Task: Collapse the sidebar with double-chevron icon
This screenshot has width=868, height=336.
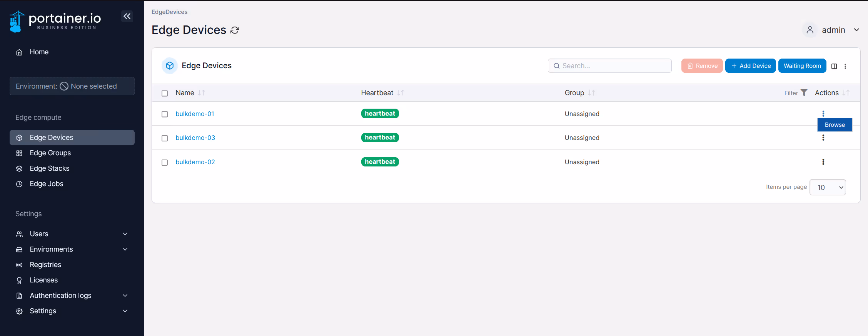Action: point(127,16)
